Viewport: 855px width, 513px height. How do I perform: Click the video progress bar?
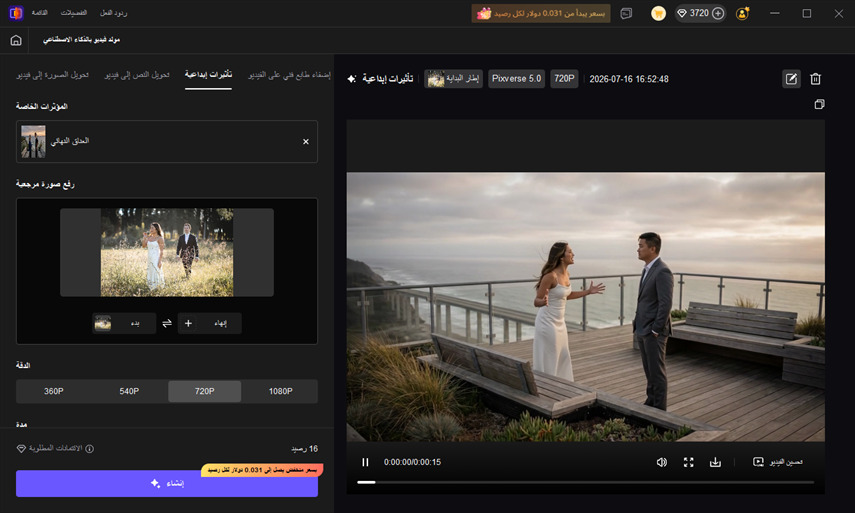coord(585,482)
